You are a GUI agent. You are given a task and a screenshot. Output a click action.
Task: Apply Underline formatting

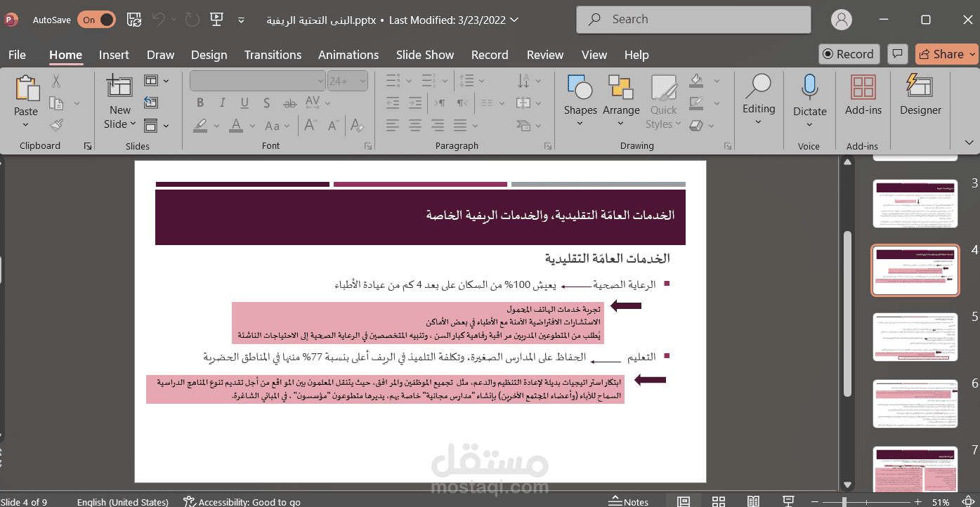coord(244,104)
